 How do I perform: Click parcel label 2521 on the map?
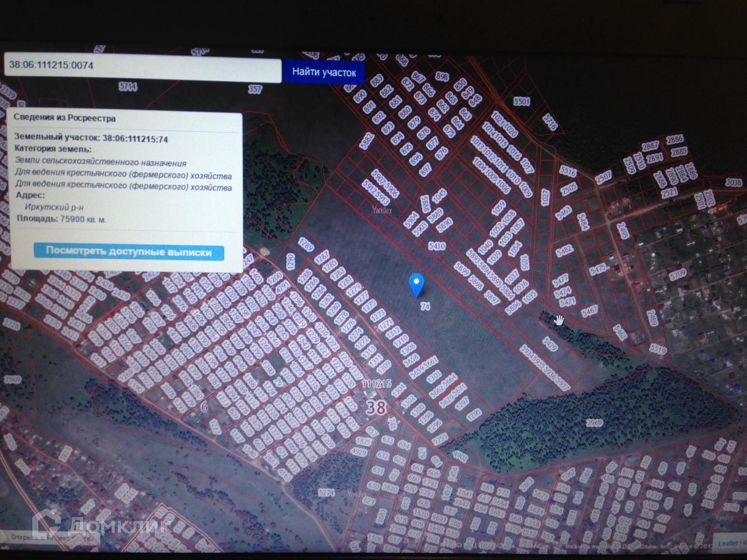[x=670, y=192]
